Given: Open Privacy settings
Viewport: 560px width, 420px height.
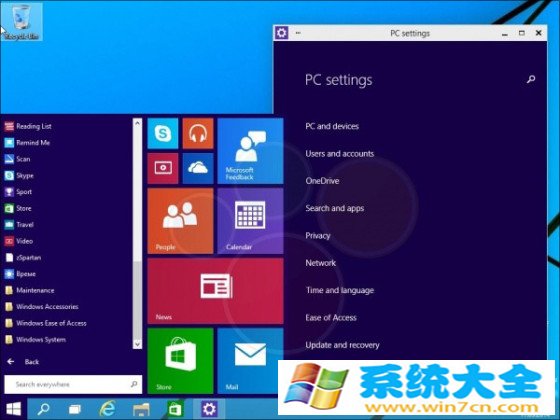Looking at the screenshot, I should (318, 236).
